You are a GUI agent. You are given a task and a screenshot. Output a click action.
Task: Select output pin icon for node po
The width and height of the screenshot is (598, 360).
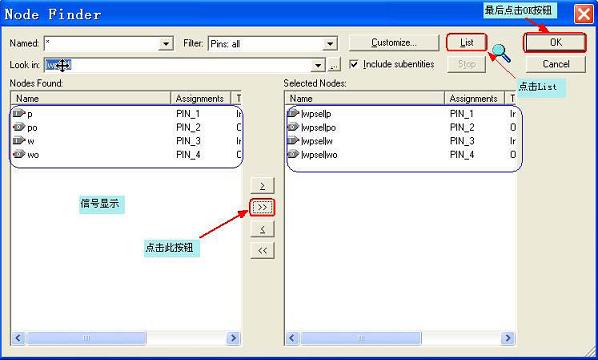[19, 127]
